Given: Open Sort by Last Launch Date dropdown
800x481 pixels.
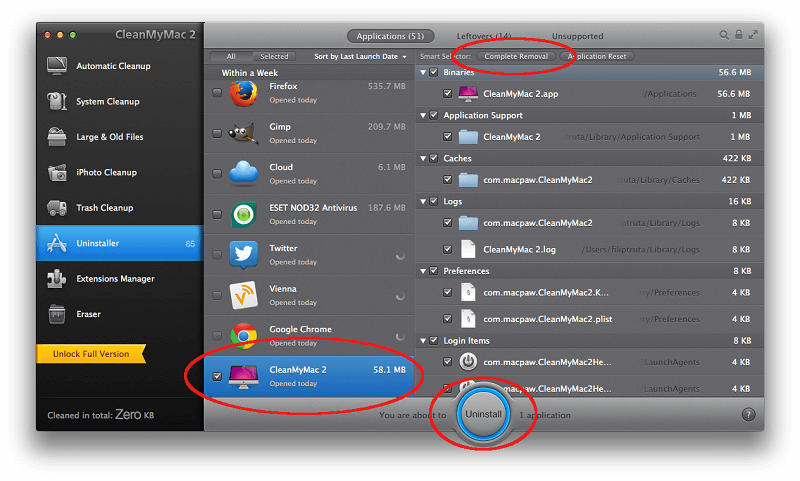Looking at the screenshot, I should tap(360, 57).
